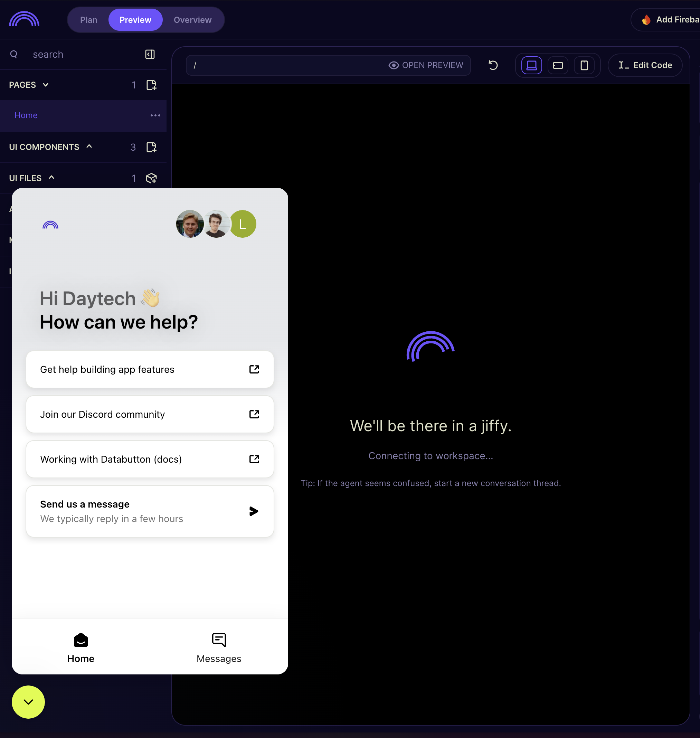Click the Edit Code button
This screenshot has height=738, width=700.
point(645,65)
